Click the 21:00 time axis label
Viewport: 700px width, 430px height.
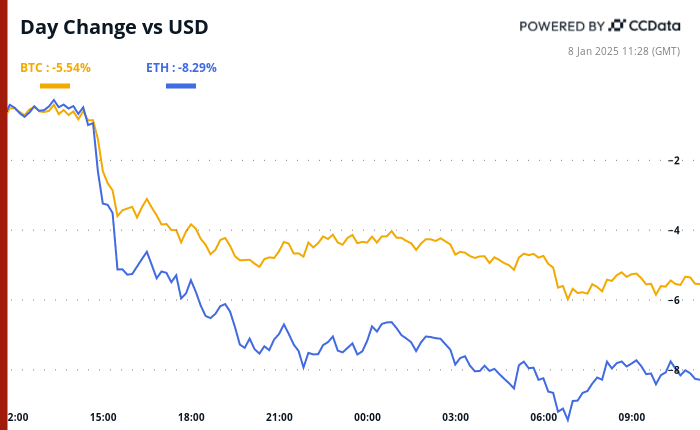279,417
